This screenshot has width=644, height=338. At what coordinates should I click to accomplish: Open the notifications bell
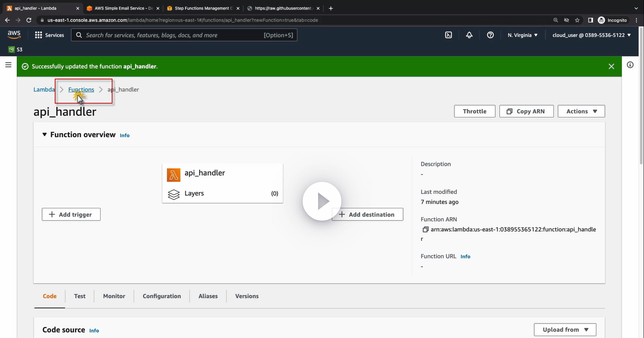click(469, 35)
